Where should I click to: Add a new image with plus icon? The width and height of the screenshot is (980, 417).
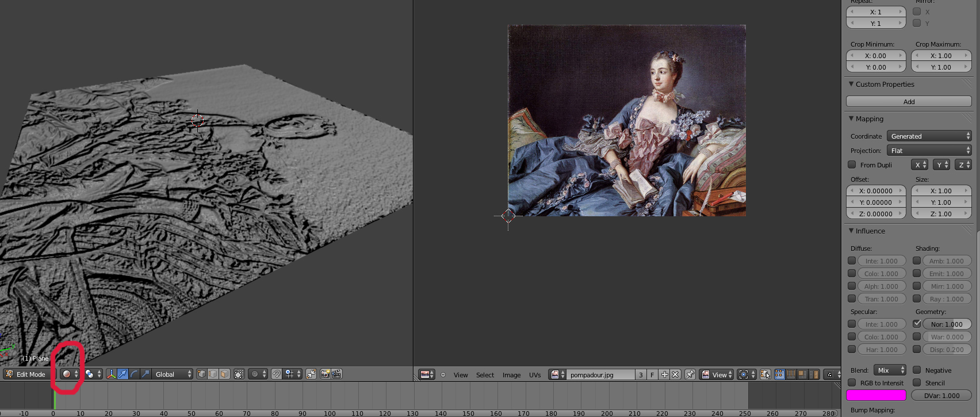(x=664, y=374)
